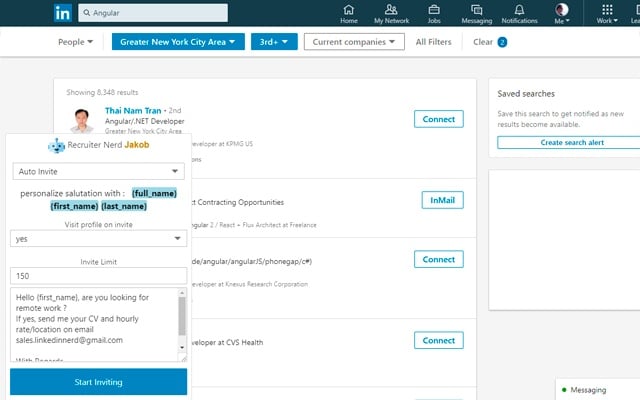Click into the invite message text area
Screen dimensions: 640x400
pos(94,324)
